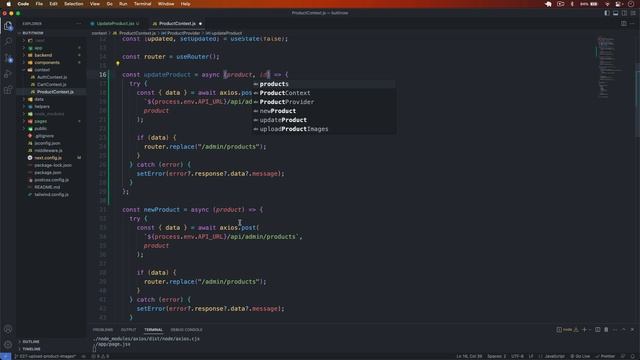Maximize the panel with up chevron

pos(623,329)
